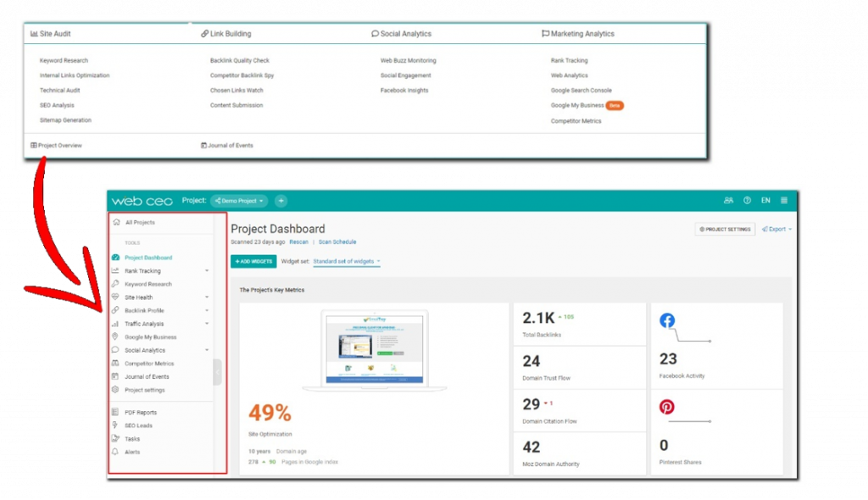Click the Rank Tracking chart icon

click(115, 271)
